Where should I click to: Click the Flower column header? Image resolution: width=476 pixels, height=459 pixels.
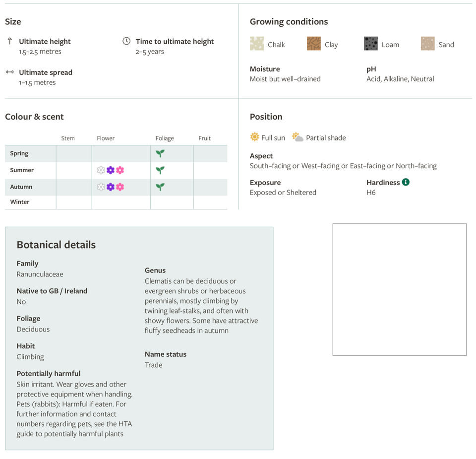click(106, 138)
